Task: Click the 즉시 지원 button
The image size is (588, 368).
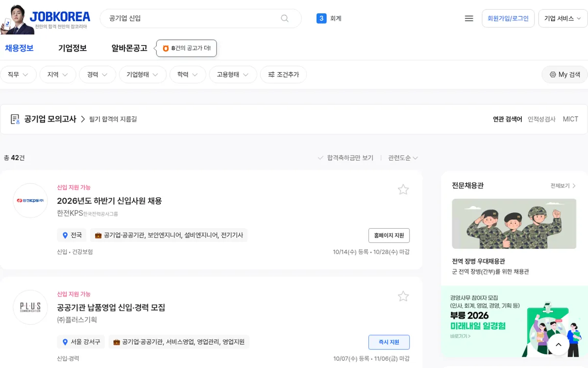Action: [389, 342]
